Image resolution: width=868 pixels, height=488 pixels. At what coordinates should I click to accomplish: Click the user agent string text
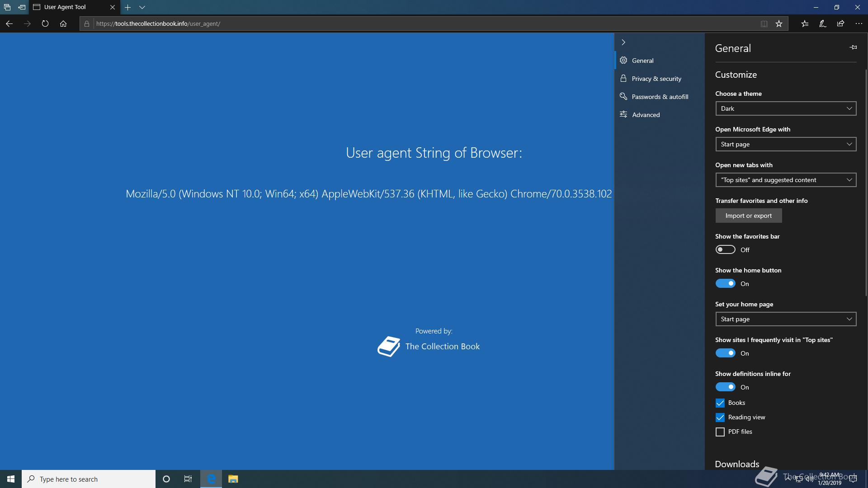pos(369,194)
